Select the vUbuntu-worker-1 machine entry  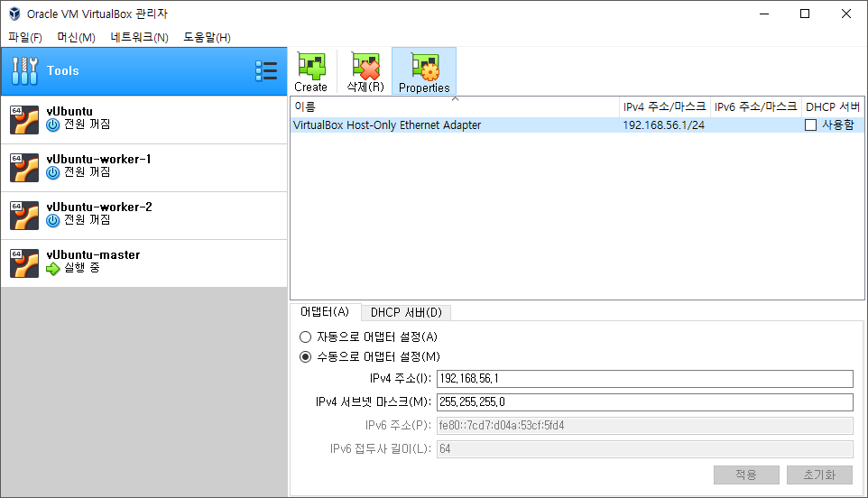[144, 168]
